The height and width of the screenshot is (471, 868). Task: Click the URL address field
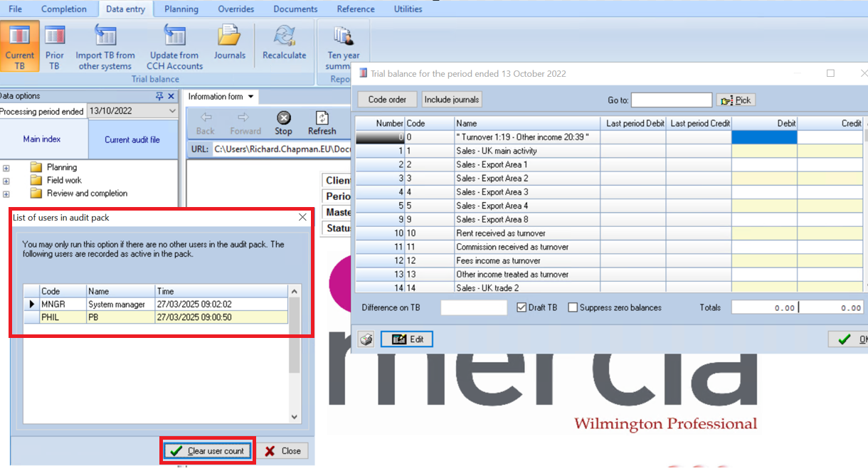(282, 149)
